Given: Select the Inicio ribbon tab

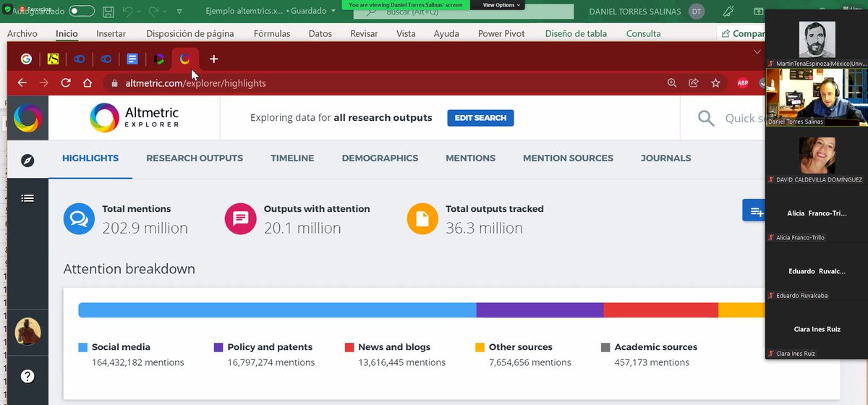Looking at the screenshot, I should pyautogui.click(x=67, y=33).
